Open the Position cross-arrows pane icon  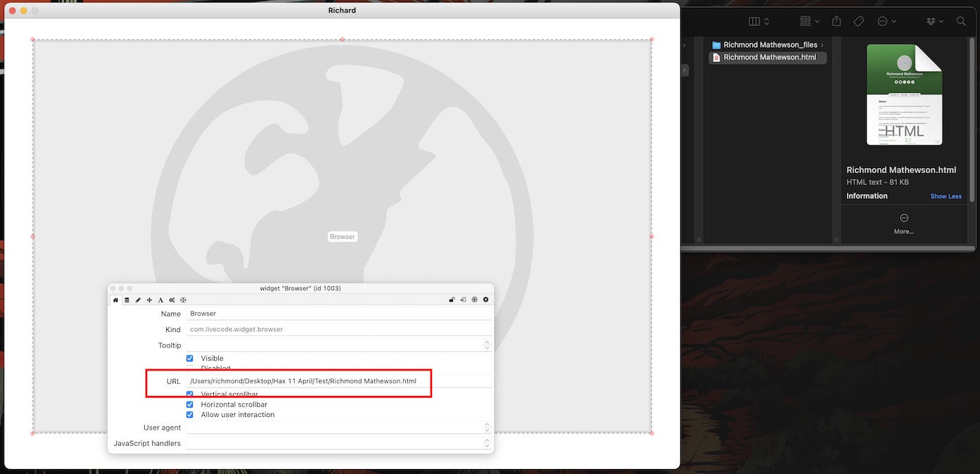[x=149, y=300]
